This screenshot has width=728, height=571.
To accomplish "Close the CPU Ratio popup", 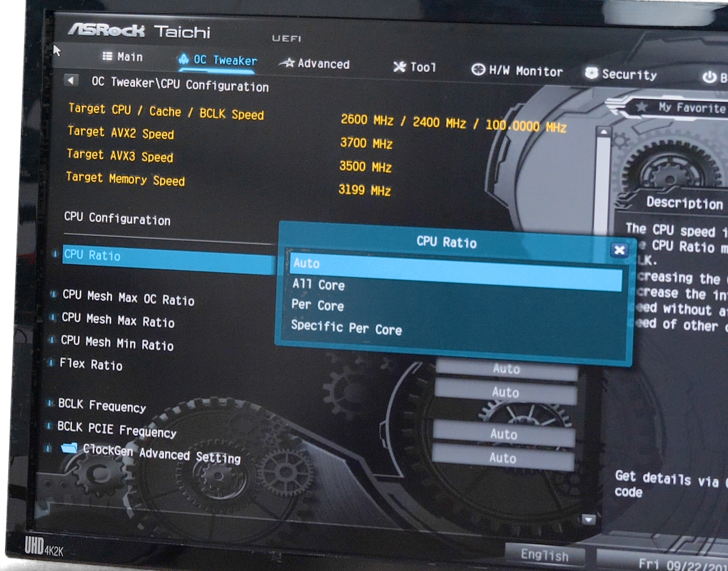I will coord(619,250).
